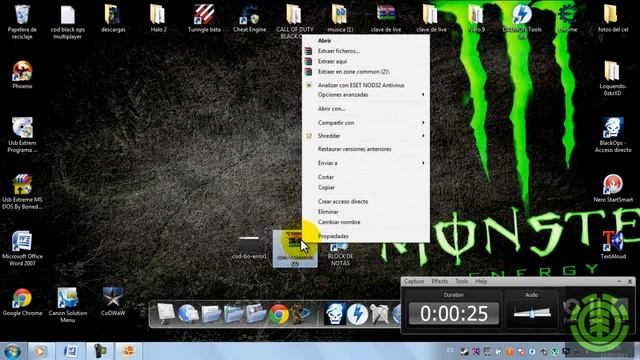
Task: Select the CoDWaW desktop shortcut
Action: click(113, 302)
